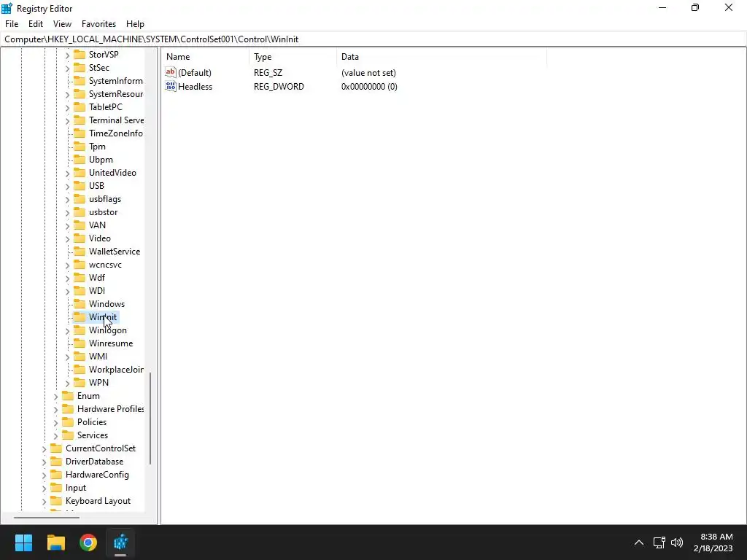Image resolution: width=747 pixels, height=560 pixels.
Task: Select the DriverDatabase key
Action: 94,462
